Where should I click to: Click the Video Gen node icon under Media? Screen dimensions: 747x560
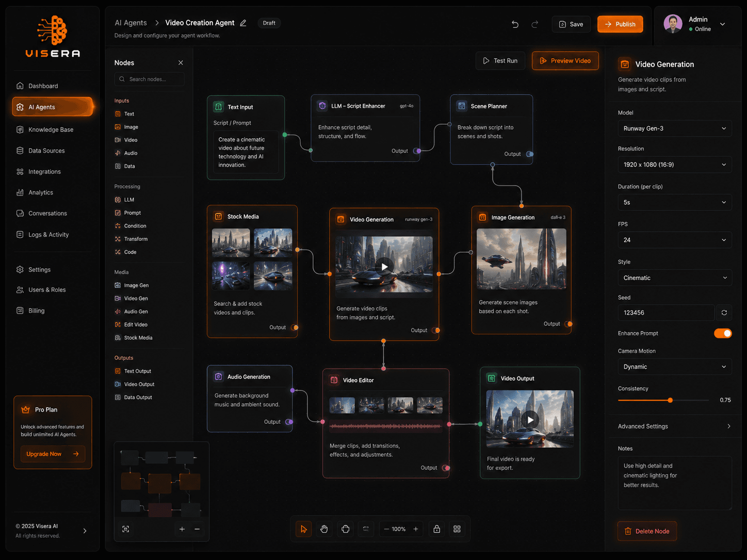[x=118, y=299]
